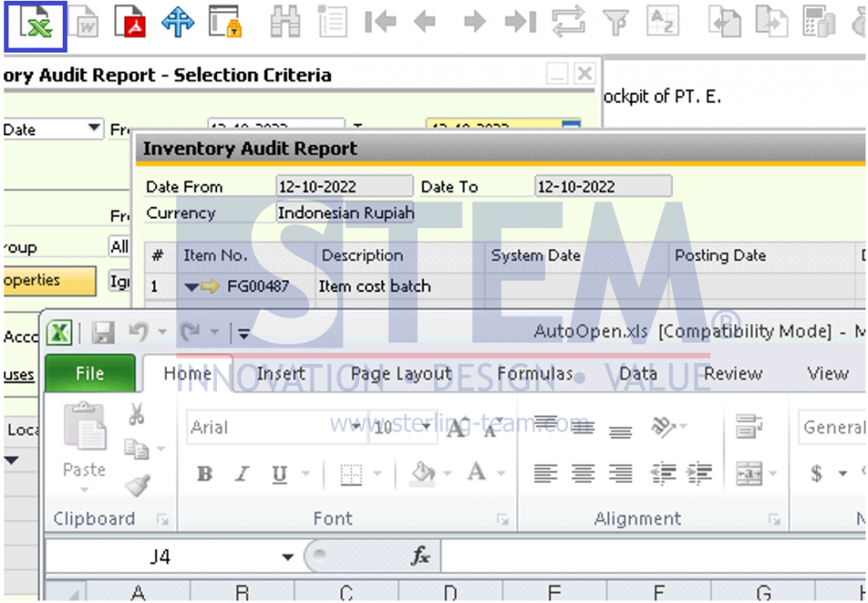Export the report to PDF

pos(129,21)
